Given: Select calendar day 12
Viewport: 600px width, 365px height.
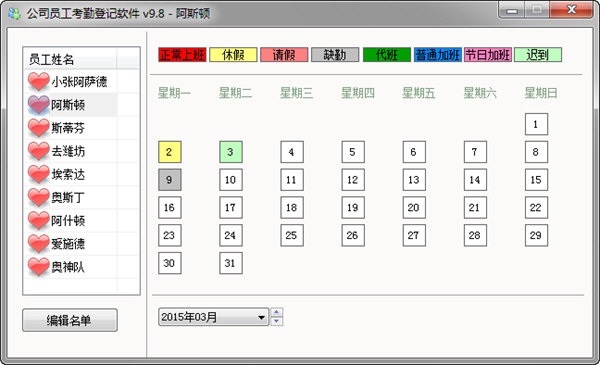Looking at the screenshot, I should click(353, 180).
